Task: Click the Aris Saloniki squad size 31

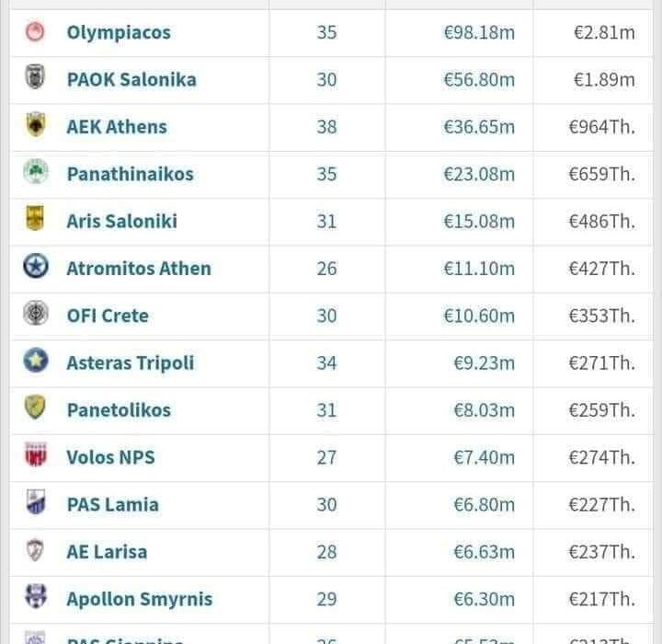Action: (326, 221)
